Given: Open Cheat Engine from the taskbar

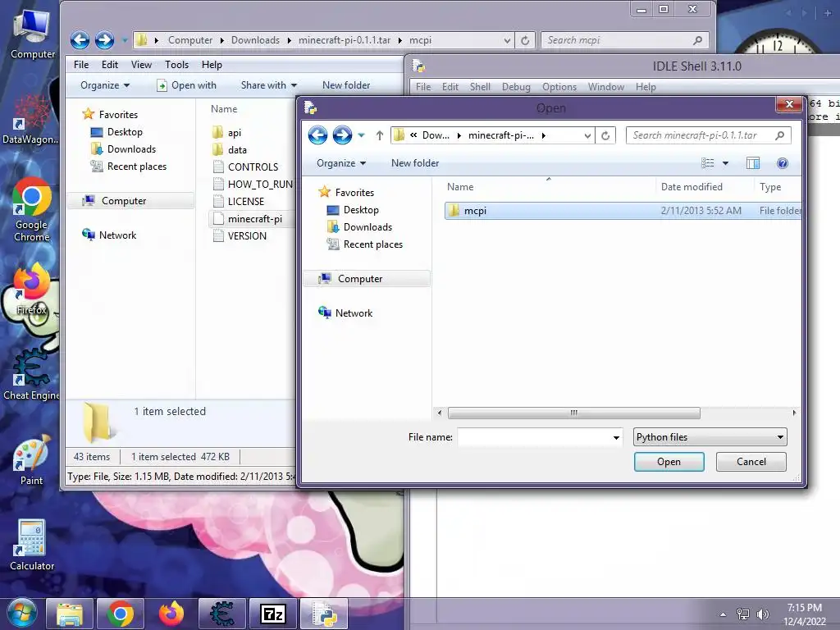Looking at the screenshot, I should tap(221, 614).
